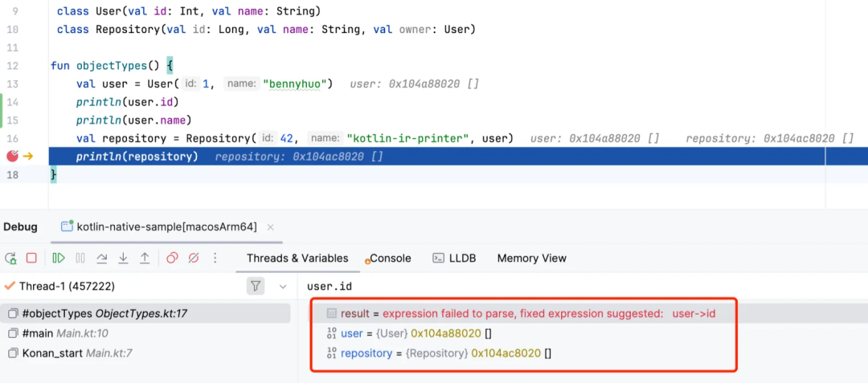
Task: Open the Memory View tab
Action: (x=531, y=258)
